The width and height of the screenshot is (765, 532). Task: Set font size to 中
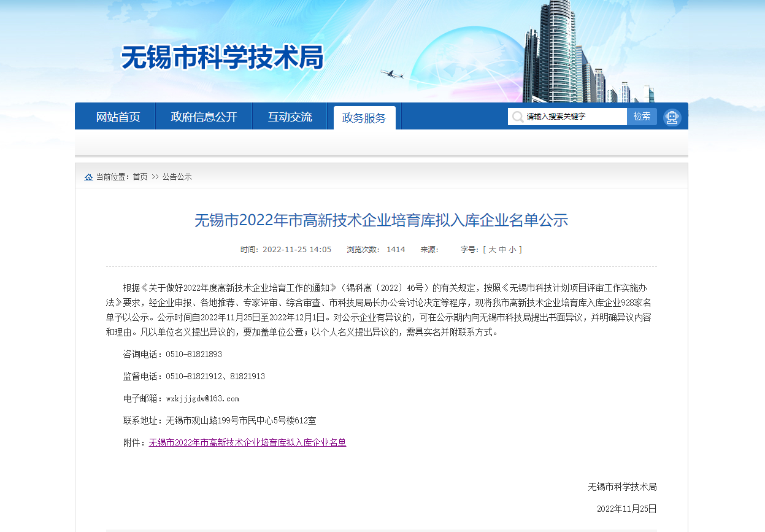click(502, 250)
